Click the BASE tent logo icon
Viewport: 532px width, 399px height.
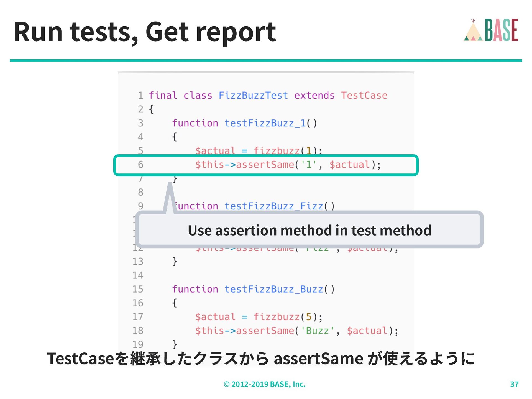473,30
